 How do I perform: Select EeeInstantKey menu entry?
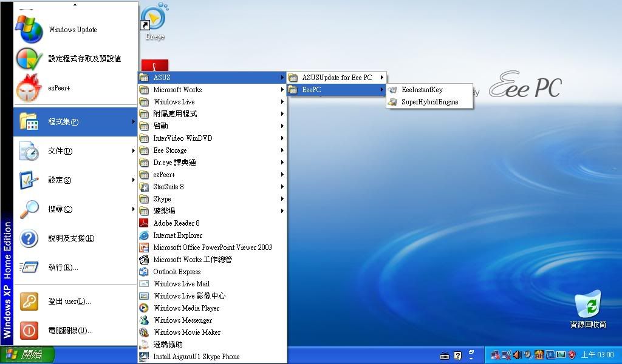pos(422,90)
